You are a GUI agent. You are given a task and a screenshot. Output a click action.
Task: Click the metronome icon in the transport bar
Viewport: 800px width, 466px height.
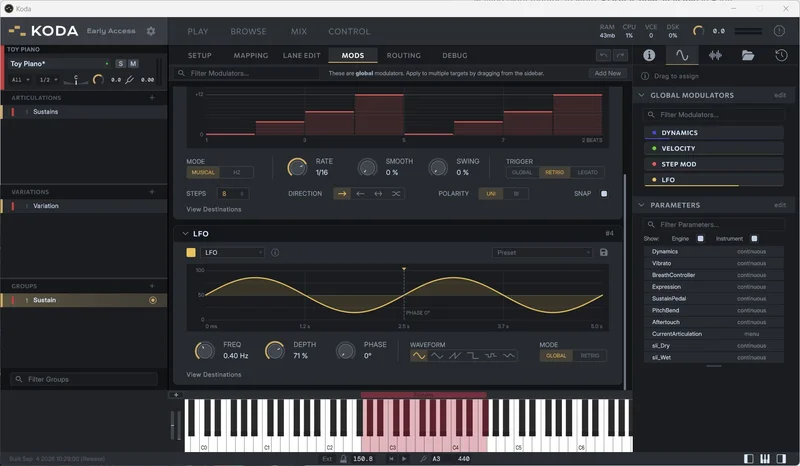(343, 459)
